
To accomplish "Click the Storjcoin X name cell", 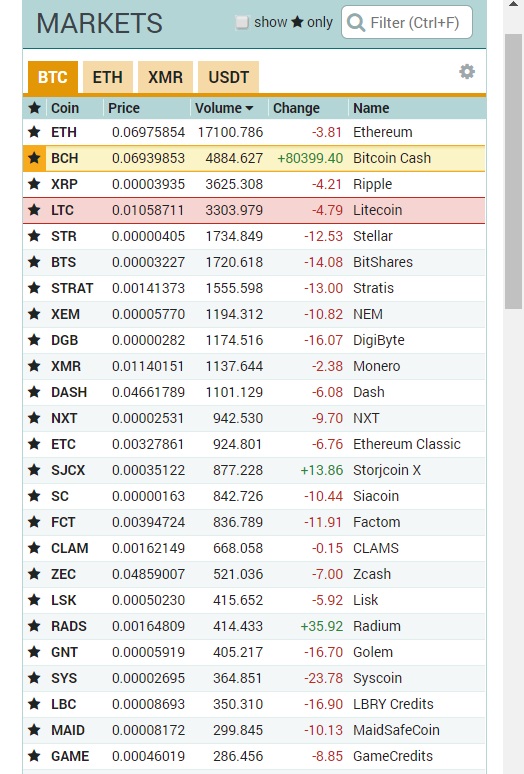I will tap(387, 470).
